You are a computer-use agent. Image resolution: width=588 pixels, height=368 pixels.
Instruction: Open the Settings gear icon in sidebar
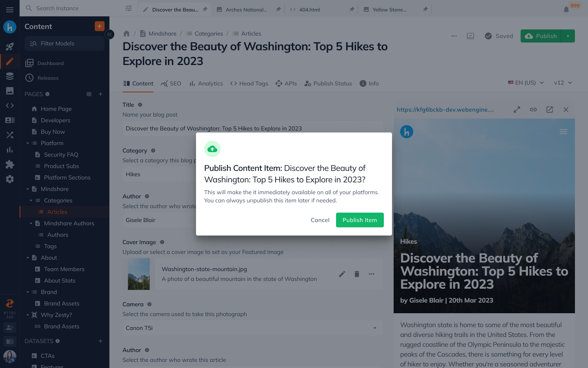tap(10, 179)
